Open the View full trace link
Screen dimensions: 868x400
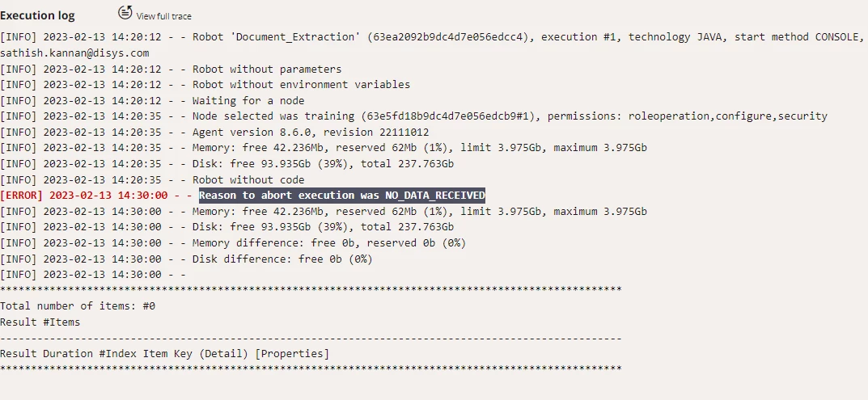tap(164, 17)
